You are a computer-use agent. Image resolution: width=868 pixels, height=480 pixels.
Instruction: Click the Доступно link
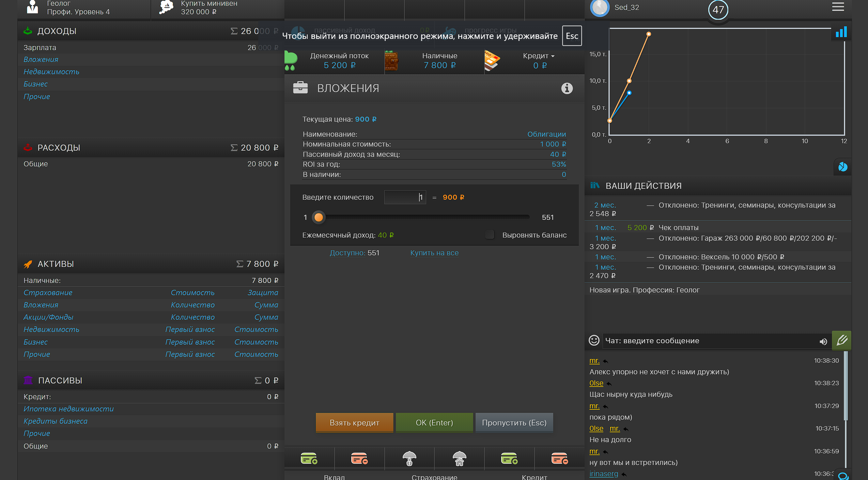pyautogui.click(x=347, y=253)
